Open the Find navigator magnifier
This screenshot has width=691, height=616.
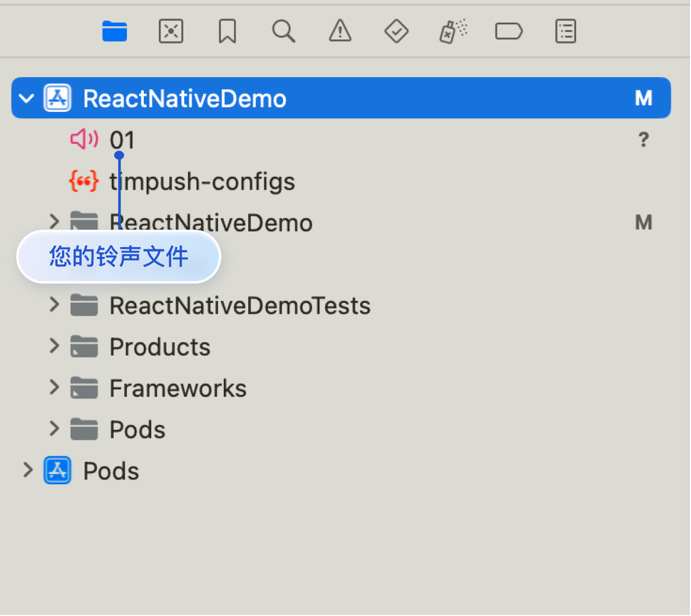(283, 31)
